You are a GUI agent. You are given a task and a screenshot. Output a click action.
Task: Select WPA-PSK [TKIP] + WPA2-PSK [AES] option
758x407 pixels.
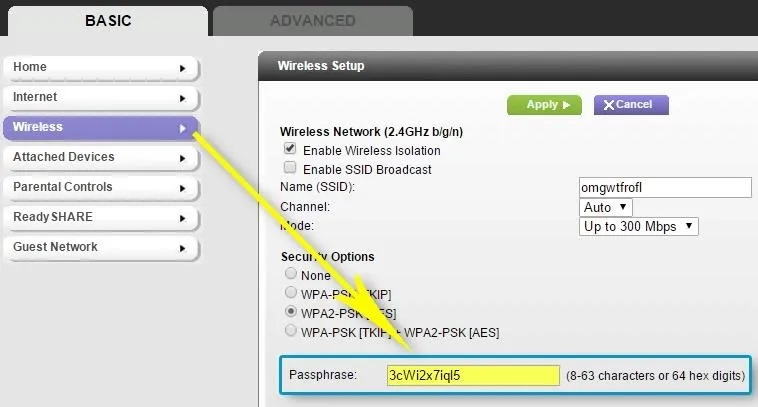(x=291, y=331)
